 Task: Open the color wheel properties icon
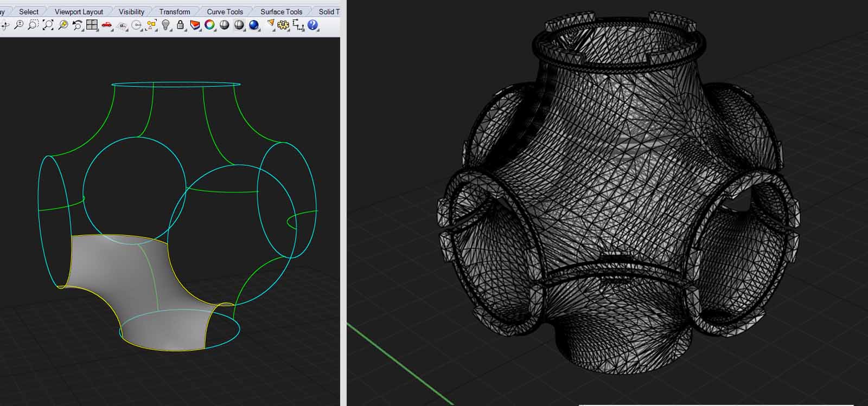click(209, 25)
